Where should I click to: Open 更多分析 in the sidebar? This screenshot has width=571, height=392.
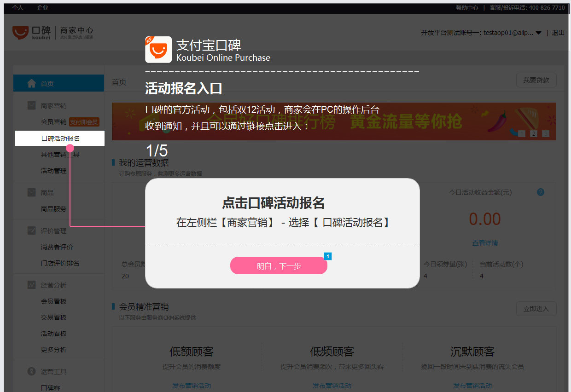[x=53, y=350]
